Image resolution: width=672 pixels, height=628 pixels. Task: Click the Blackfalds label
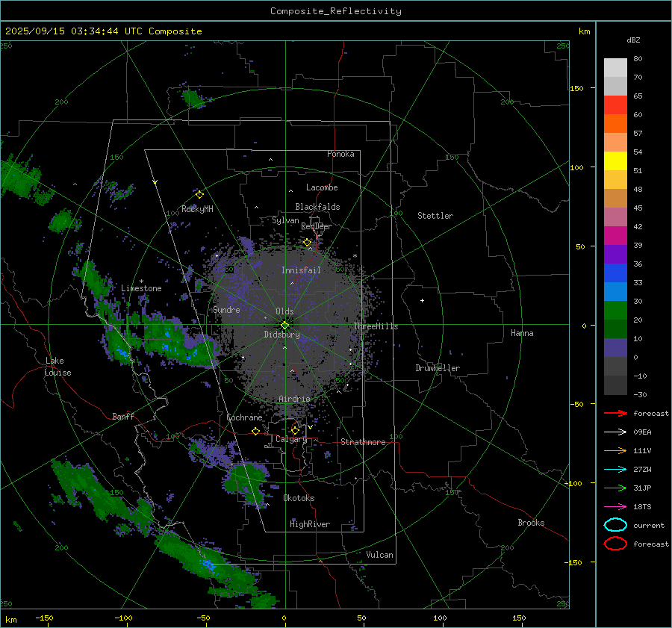click(x=317, y=207)
